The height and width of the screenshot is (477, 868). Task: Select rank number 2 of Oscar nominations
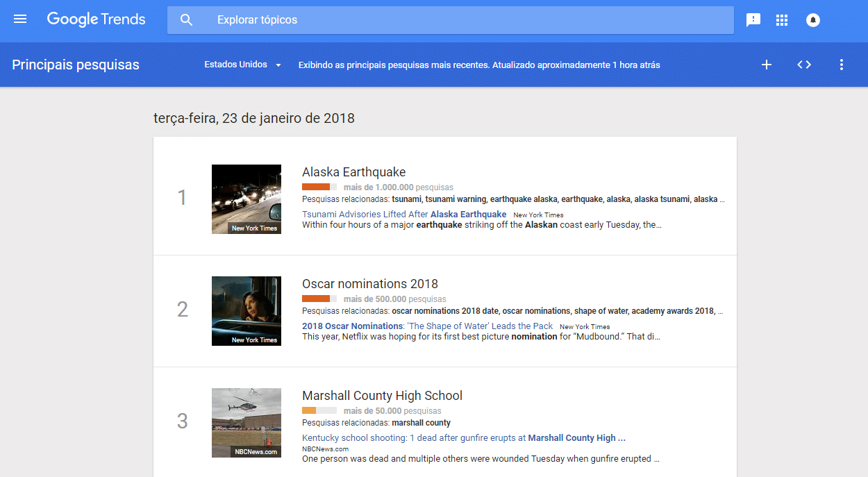coord(183,310)
